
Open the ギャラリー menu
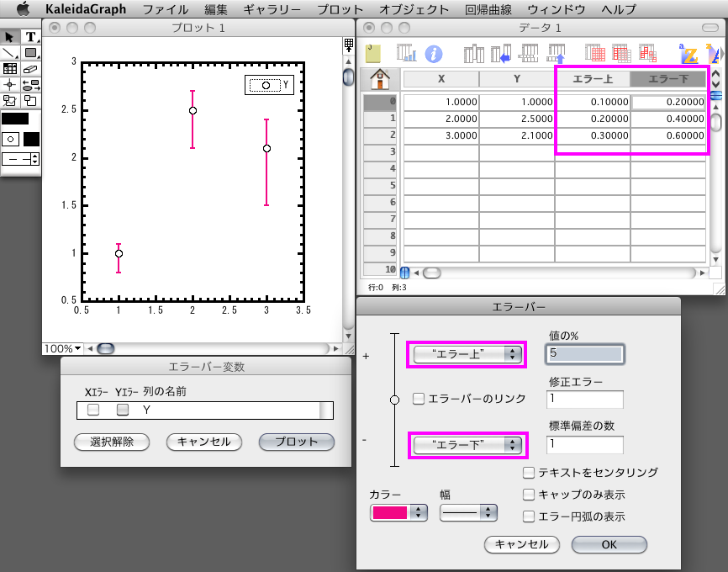272,8
